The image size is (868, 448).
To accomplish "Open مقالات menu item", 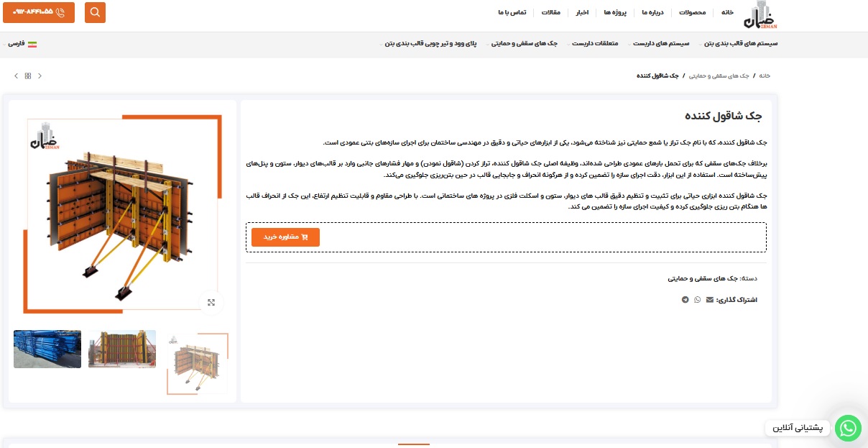I will point(550,13).
